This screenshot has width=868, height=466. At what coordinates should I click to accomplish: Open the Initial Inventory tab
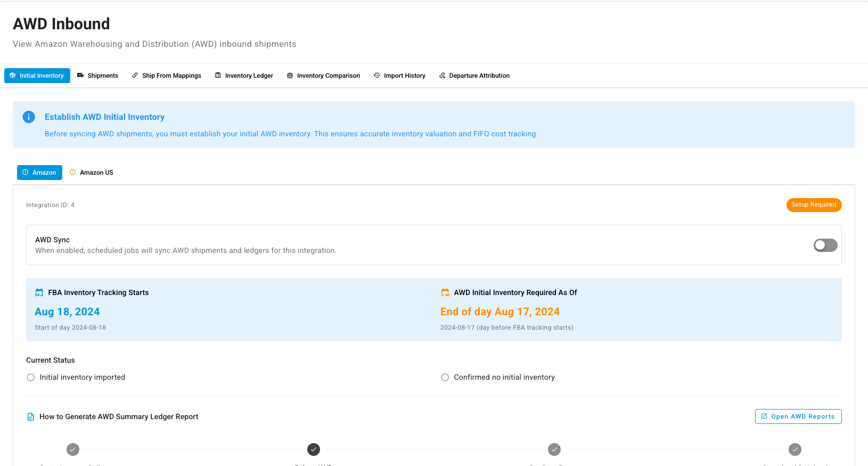(x=37, y=76)
